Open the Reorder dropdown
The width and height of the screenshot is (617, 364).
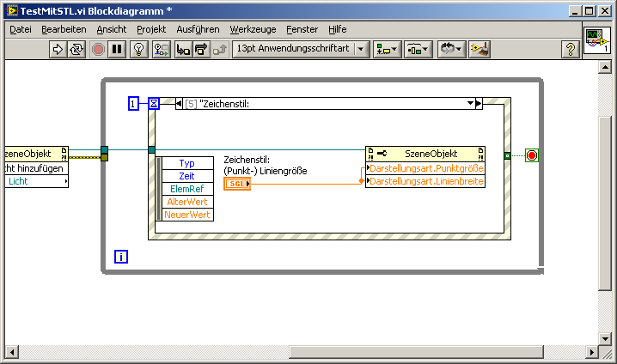[x=452, y=50]
